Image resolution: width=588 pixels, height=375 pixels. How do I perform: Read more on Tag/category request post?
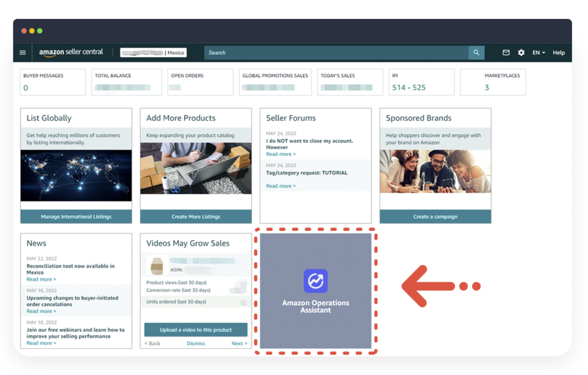(x=281, y=186)
